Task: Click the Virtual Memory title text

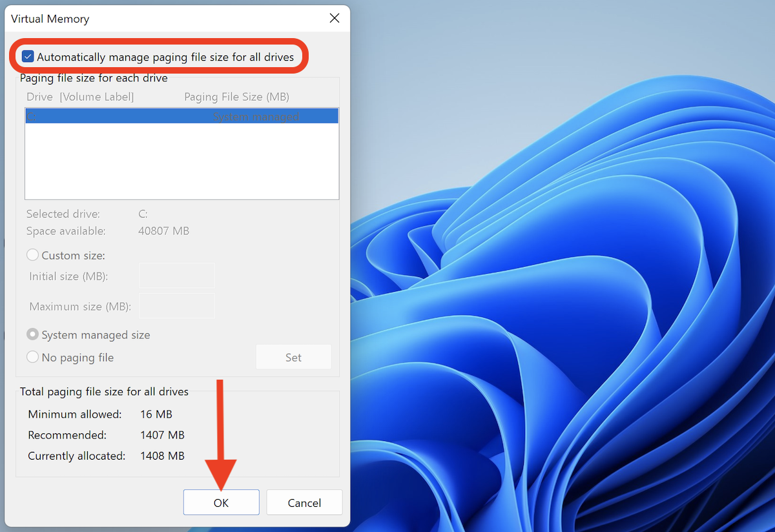Action: coord(50,19)
